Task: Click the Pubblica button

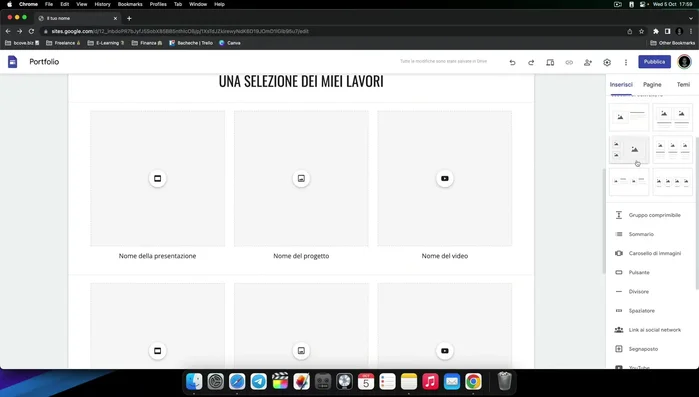Action: pyautogui.click(x=654, y=62)
